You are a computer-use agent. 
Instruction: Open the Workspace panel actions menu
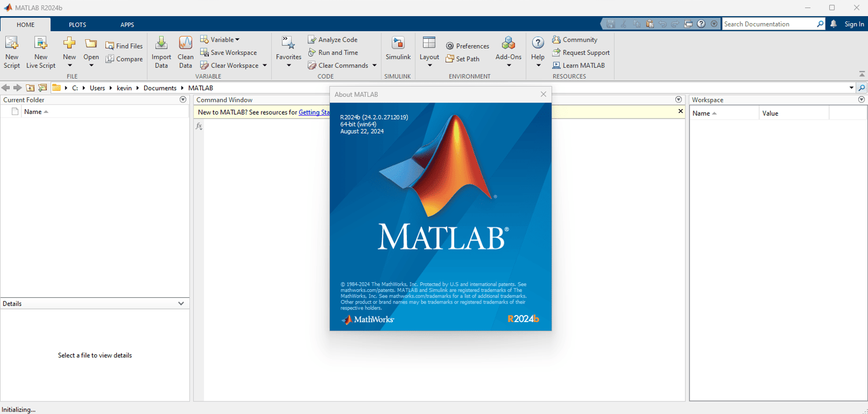click(x=861, y=99)
